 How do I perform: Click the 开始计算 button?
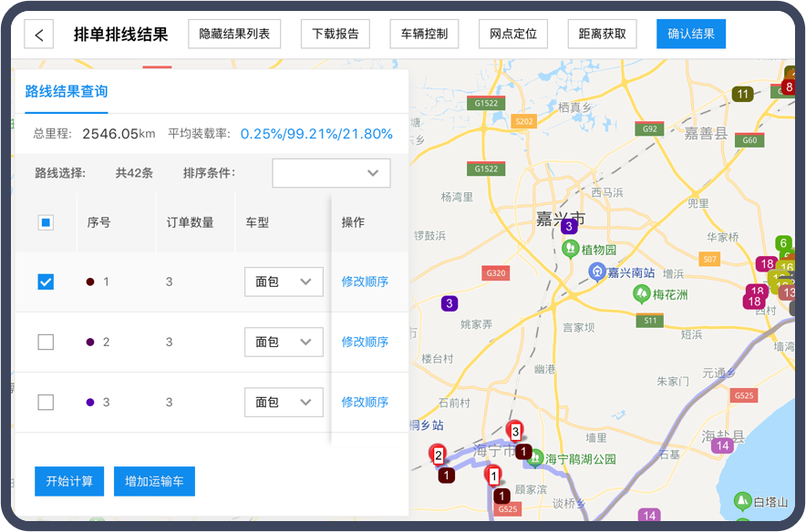[69, 481]
